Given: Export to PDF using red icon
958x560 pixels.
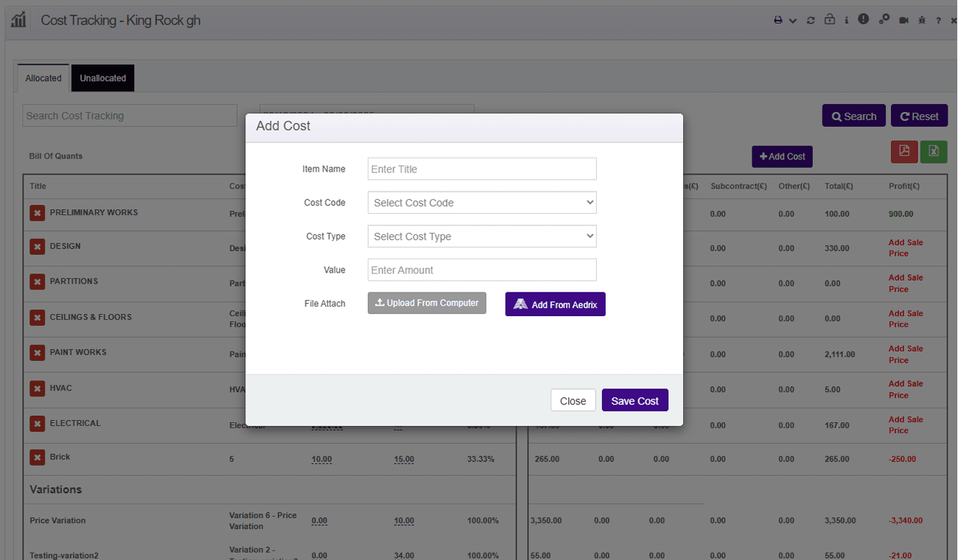Looking at the screenshot, I should tap(904, 151).
